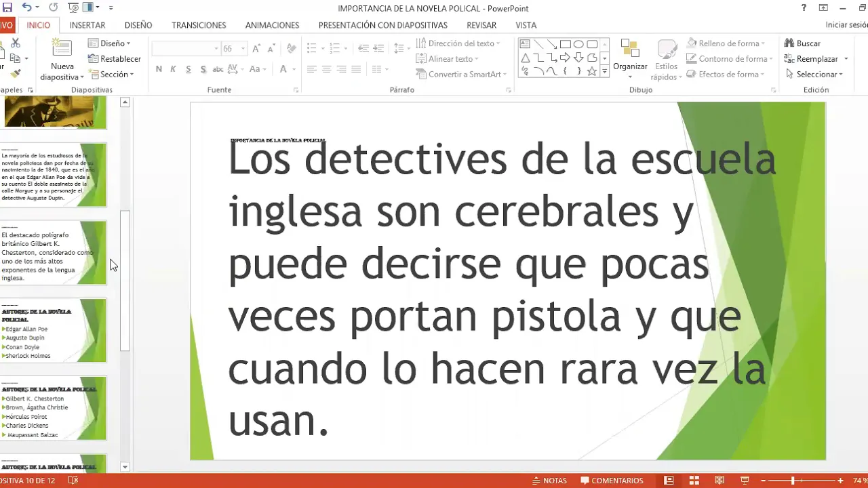
Task: Start slideshow from status bar icon
Action: 745,481
